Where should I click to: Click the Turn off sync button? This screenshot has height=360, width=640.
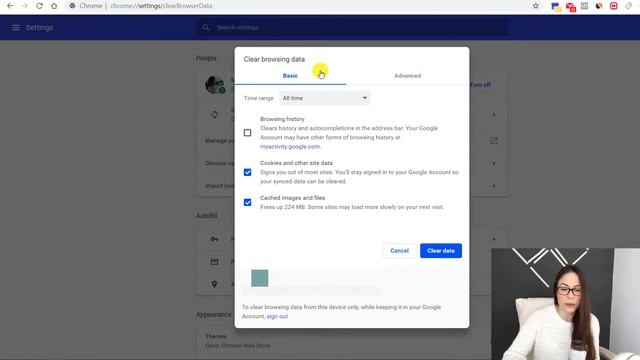(x=480, y=85)
